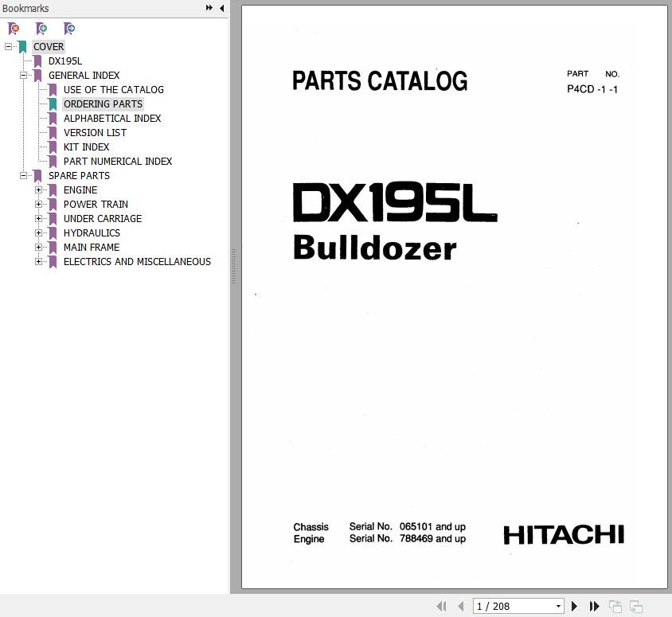This screenshot has width=672, height=617.
Task: Open the MAIN FRAME bookmark label
Action: tap(92, 248)
